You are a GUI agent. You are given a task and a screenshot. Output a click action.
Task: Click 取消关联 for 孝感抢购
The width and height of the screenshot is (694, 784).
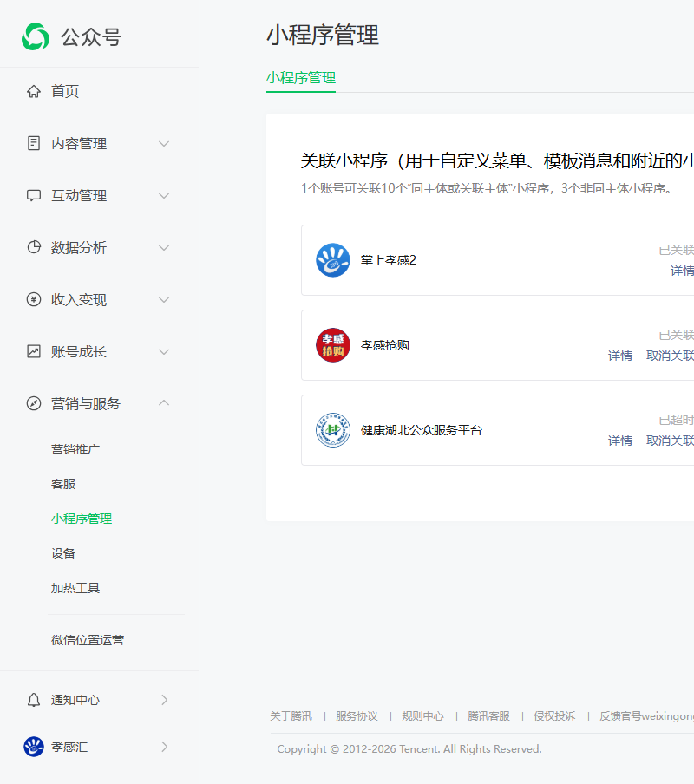pos(670,356)
